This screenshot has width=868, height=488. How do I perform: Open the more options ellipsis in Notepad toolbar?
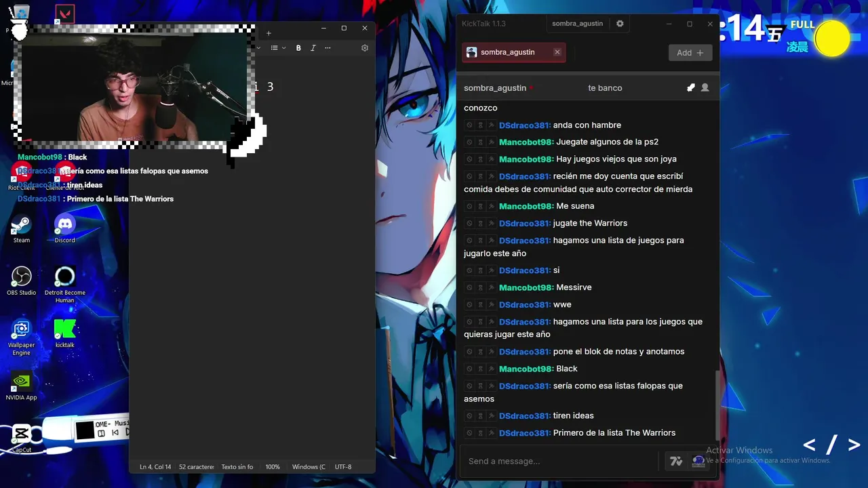328,48
